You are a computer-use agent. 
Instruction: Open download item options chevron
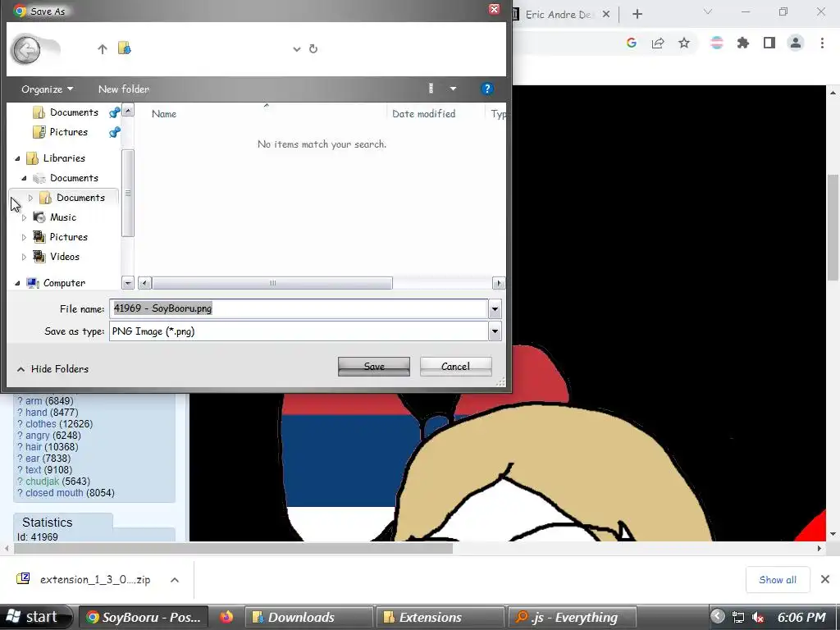175,580
